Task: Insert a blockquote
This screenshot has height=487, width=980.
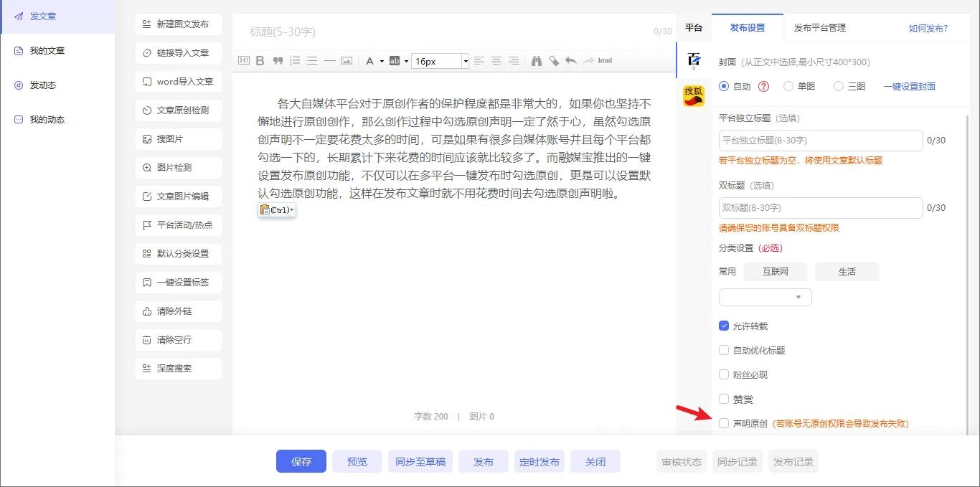Action: 277,60
